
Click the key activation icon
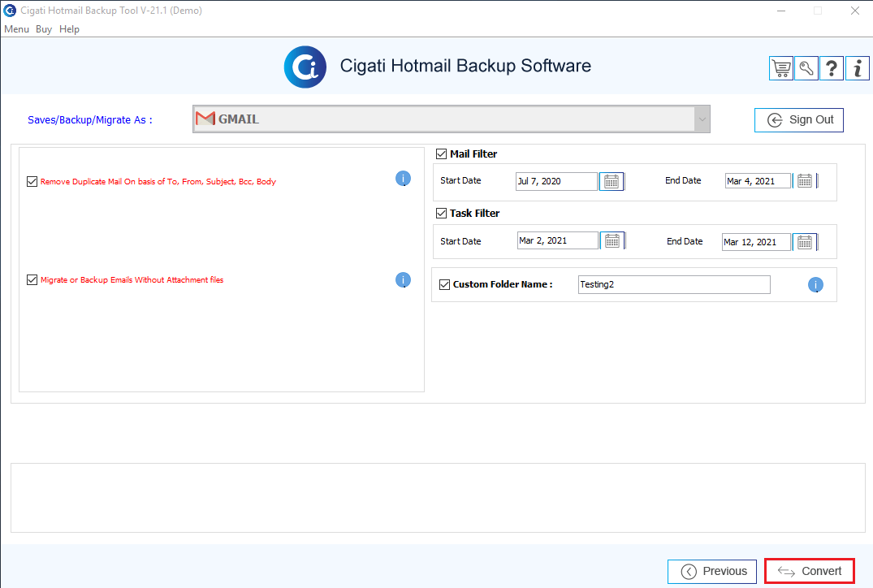(x=806, y=68)
